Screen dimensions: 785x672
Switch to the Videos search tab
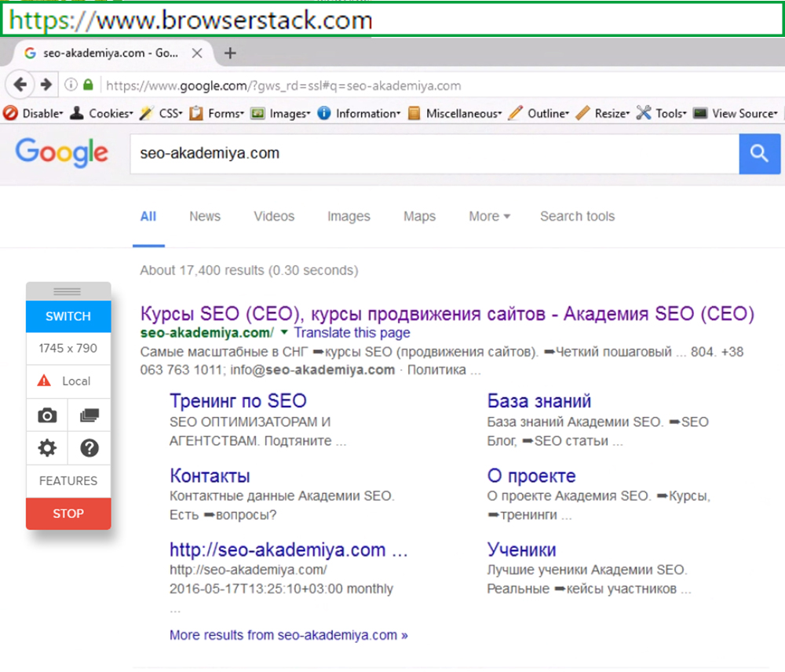point(274,217)
